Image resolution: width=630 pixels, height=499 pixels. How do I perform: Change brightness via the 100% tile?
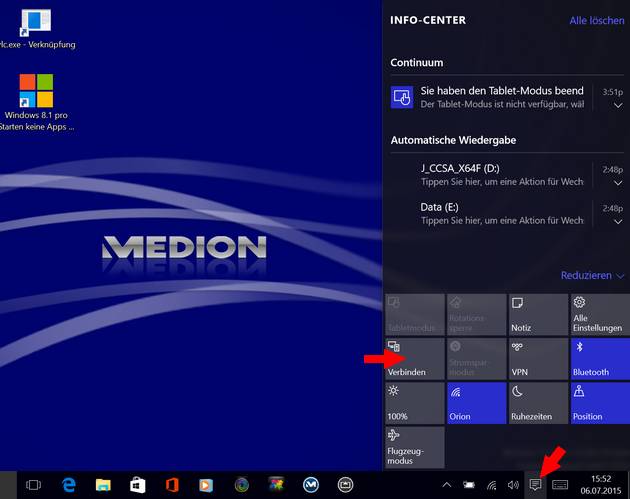click(415, 403)
